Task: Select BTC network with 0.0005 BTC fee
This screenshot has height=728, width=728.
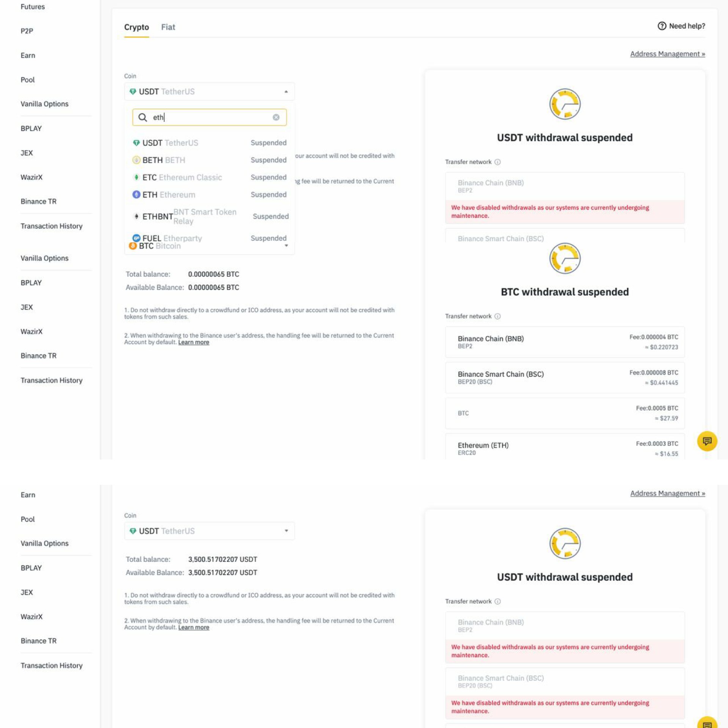Action: pos(565,413)
